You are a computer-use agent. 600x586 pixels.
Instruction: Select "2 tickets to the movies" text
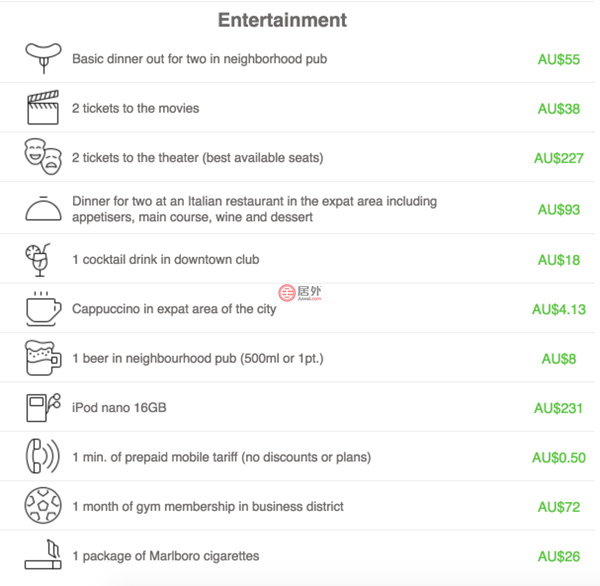click(x=135, y=108)
